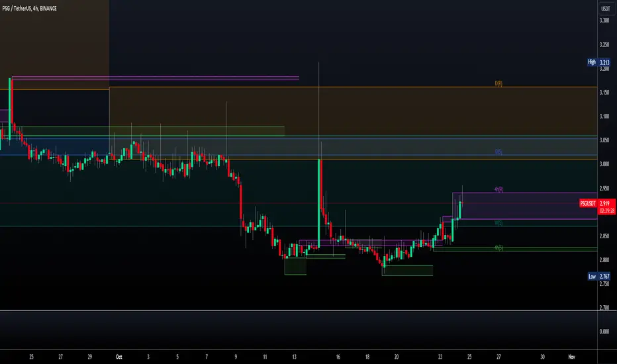Click the 5 date on time axis
The width and height of the screenshot is (617, 364).
pos(177,357)
